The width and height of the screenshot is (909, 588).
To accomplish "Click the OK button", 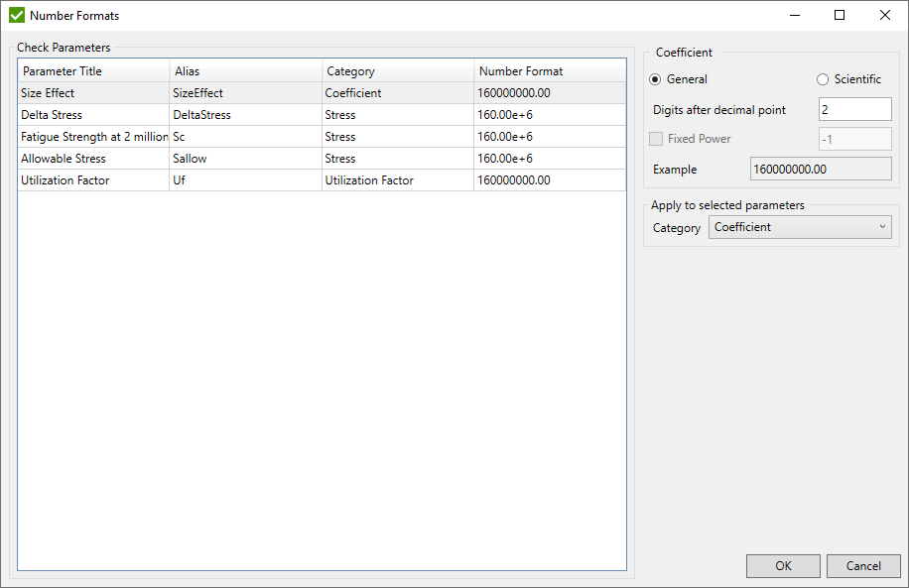I will pyautogui.click(x=783, y=566).
